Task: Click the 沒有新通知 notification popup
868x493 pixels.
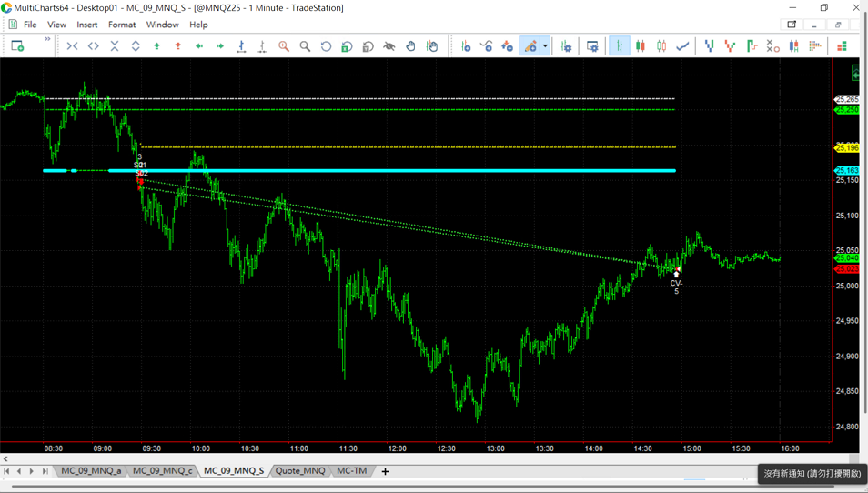Action: (x=812, y=474)
